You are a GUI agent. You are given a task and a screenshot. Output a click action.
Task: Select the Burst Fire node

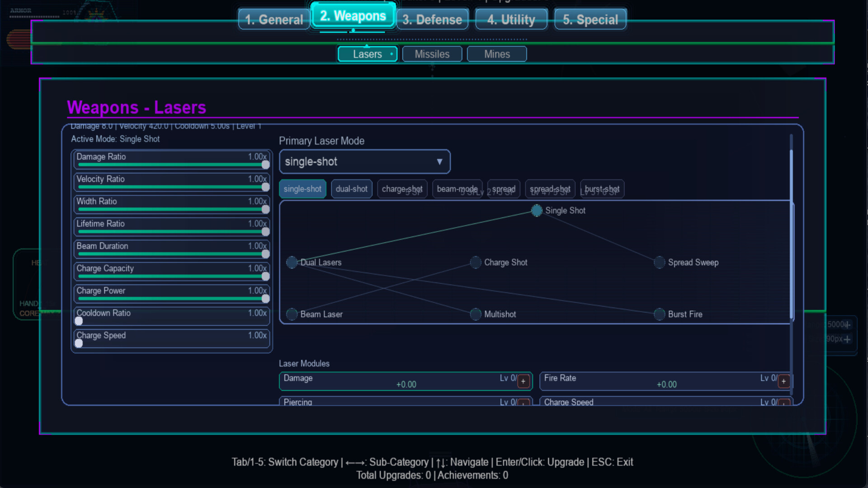click(x=659, y=314)
